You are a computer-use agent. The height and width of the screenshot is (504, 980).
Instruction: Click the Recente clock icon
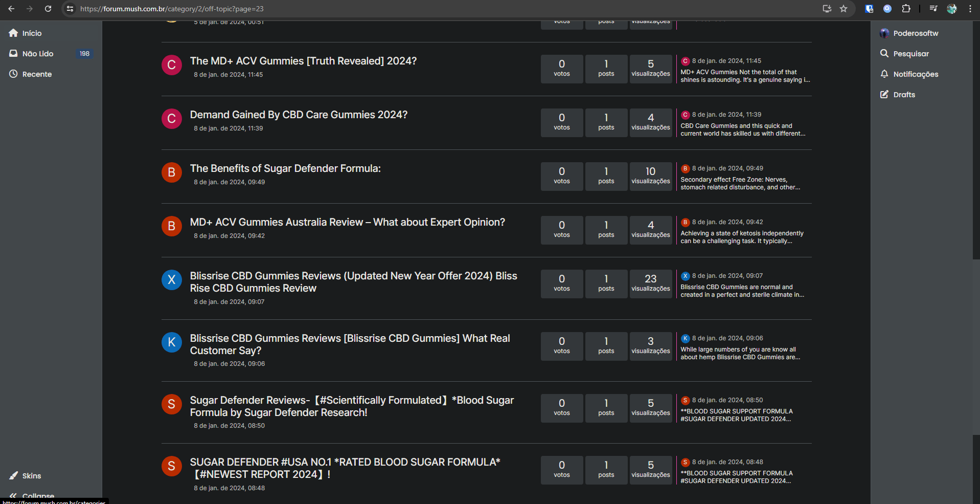(13, 74)
